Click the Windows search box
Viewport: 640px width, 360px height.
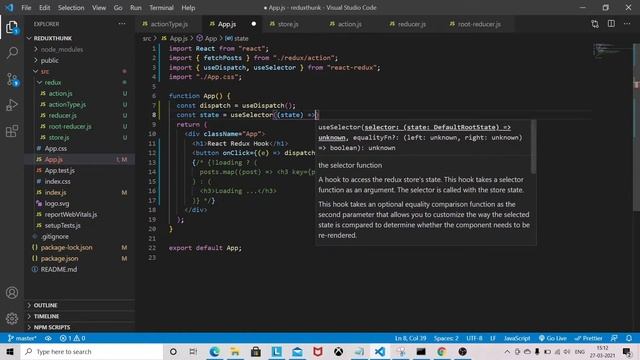pyautogui.click(x=92, y=351)
